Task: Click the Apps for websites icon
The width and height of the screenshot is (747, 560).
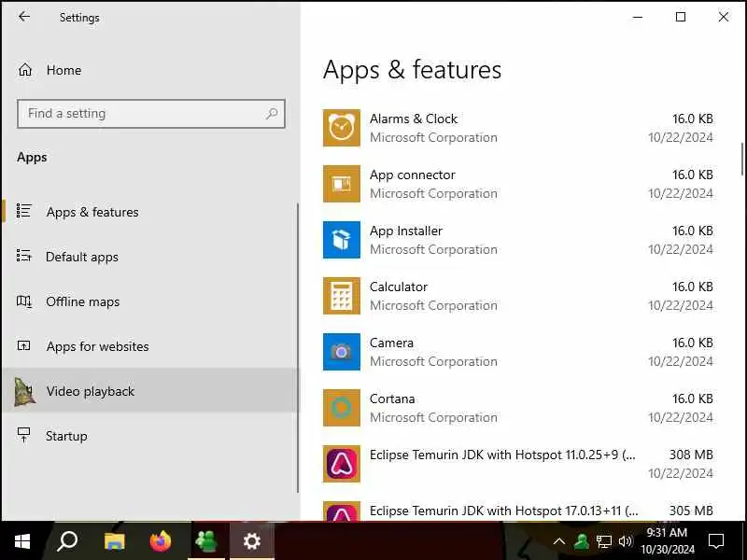Action: coord(24,345)
